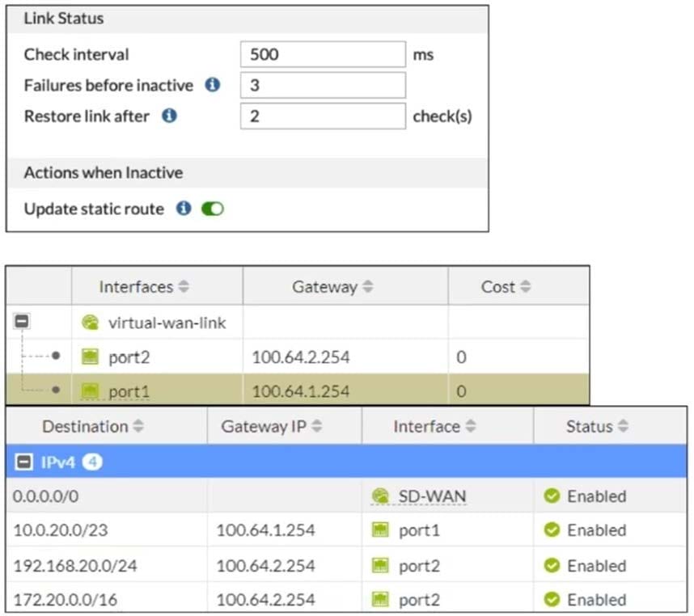Click the SD-WAN icon in 0.0.0.0/0 route
This screenshot has width=694, height=616.
pos(380,496)
